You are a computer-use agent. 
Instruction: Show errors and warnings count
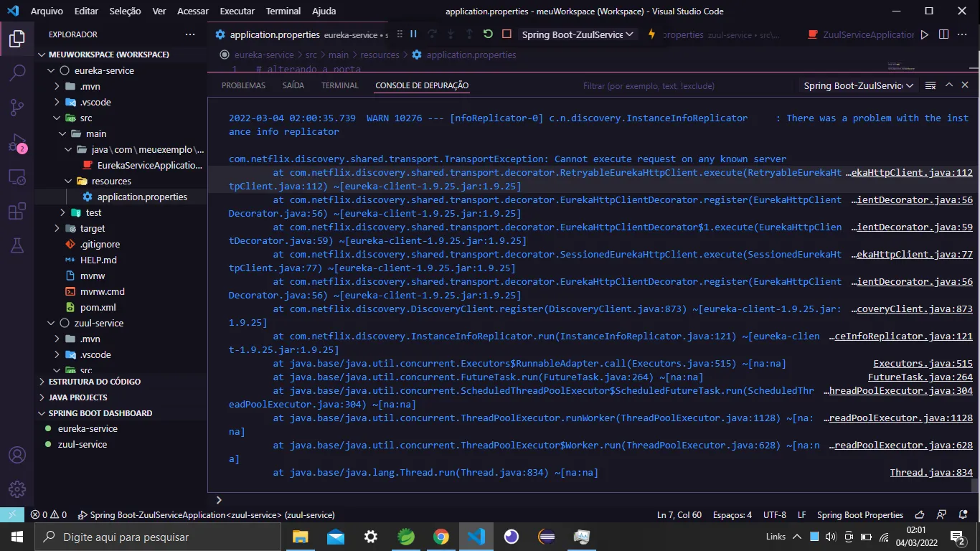49,514
